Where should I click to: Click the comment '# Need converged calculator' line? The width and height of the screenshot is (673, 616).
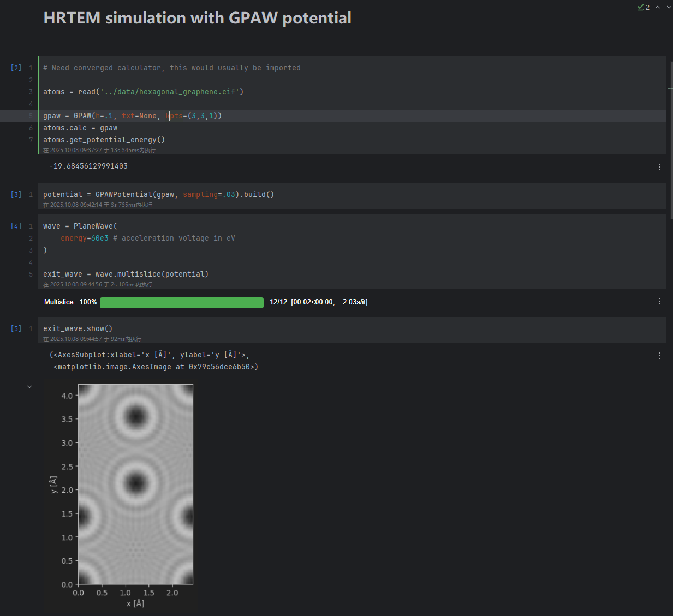[x=171, y=68]
